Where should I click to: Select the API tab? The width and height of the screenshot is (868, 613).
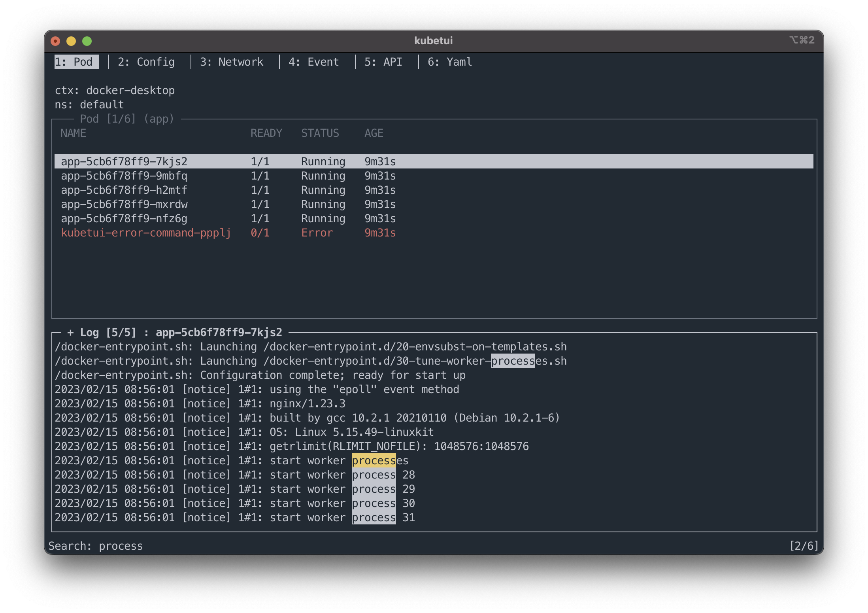pyautogui.click(x=383, y=62)
